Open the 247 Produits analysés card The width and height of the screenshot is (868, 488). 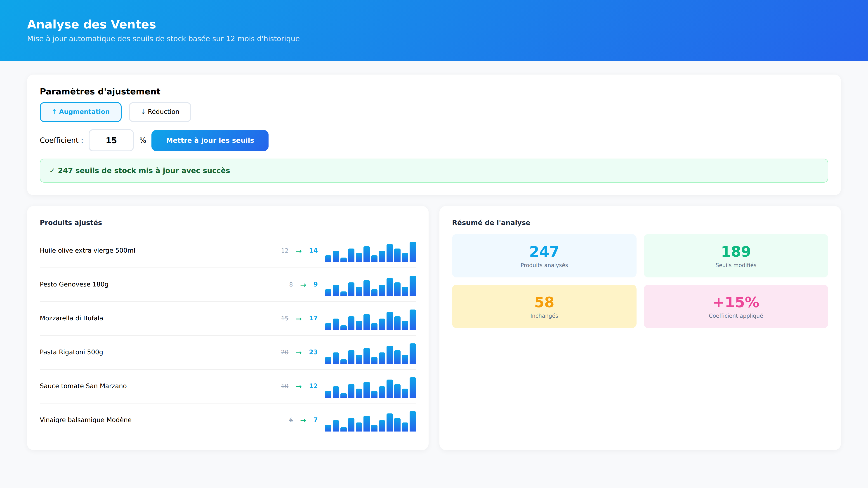tap(544, 256)
